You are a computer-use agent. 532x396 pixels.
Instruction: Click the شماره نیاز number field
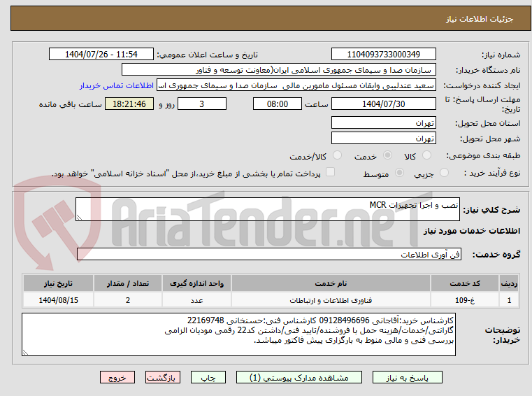tap(383, 55)
